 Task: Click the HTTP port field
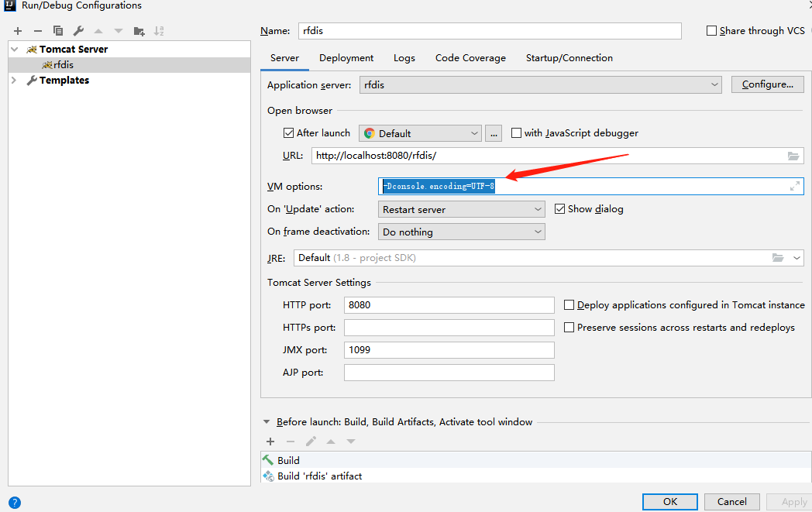(x=449, y=305)
